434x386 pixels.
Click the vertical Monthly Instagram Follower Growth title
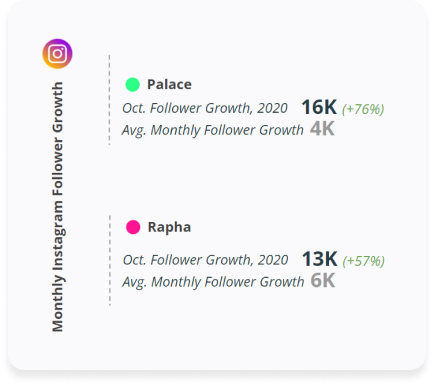(x=58, y=207)
